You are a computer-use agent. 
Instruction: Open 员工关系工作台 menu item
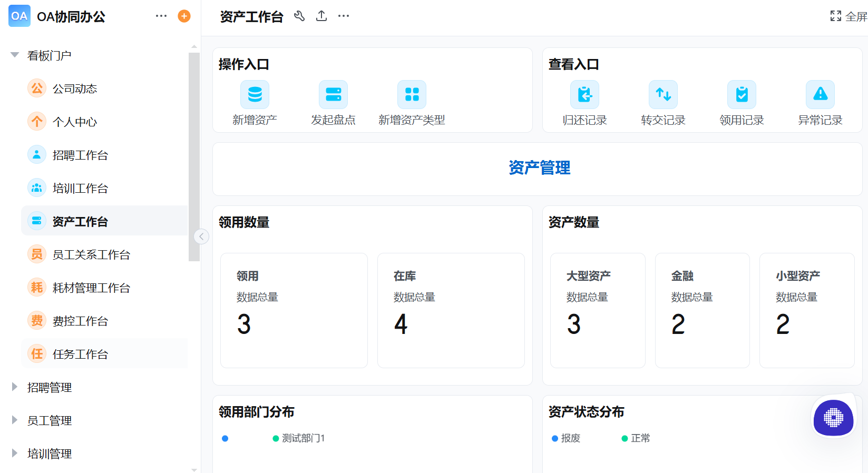[104, 254]
